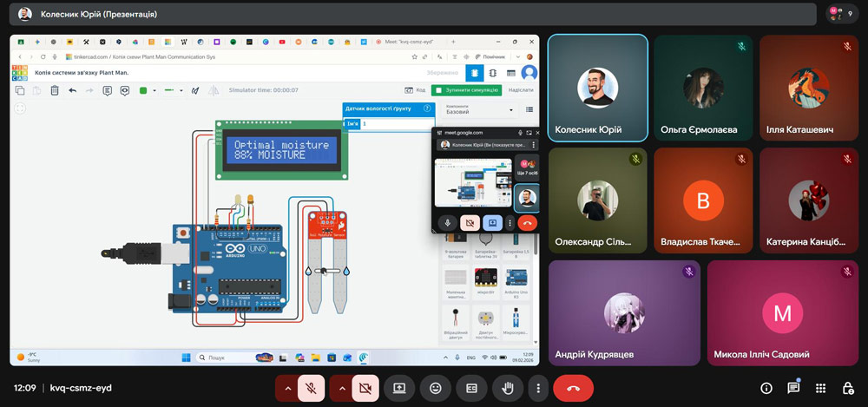Select Колесник Юрій participant tile
The height and width of the screenshot is (407, 868).
pyautogui.click(x=597, y=88)
